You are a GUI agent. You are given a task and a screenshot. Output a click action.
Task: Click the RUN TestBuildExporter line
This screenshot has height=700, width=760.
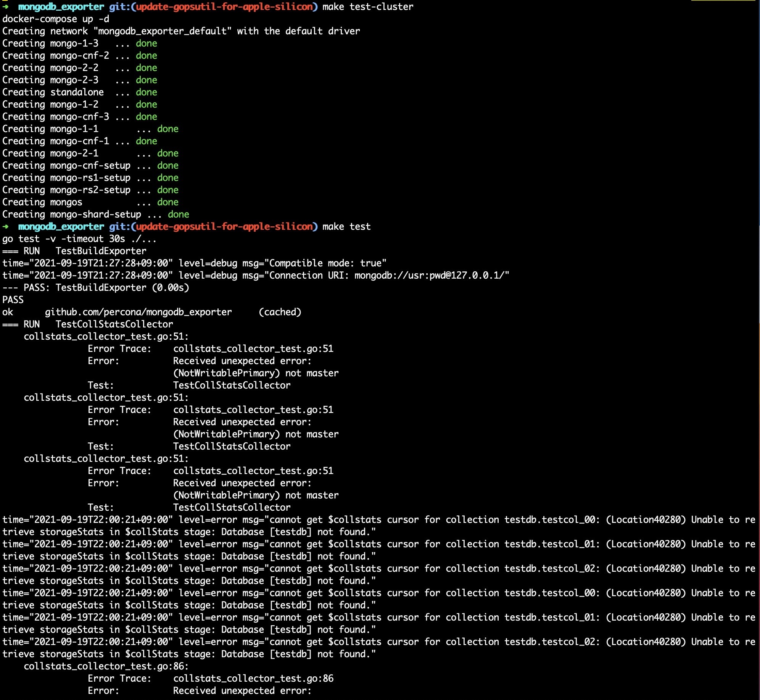coord(74,251)
